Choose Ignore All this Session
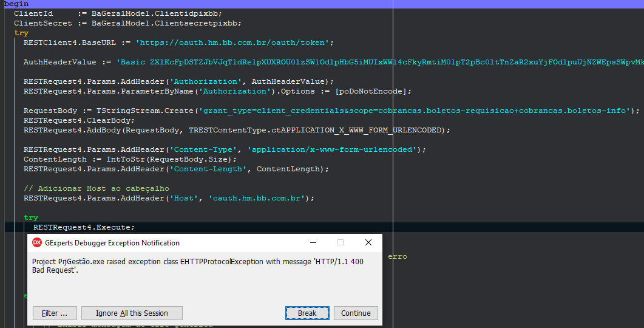 (x=132, y=313)
